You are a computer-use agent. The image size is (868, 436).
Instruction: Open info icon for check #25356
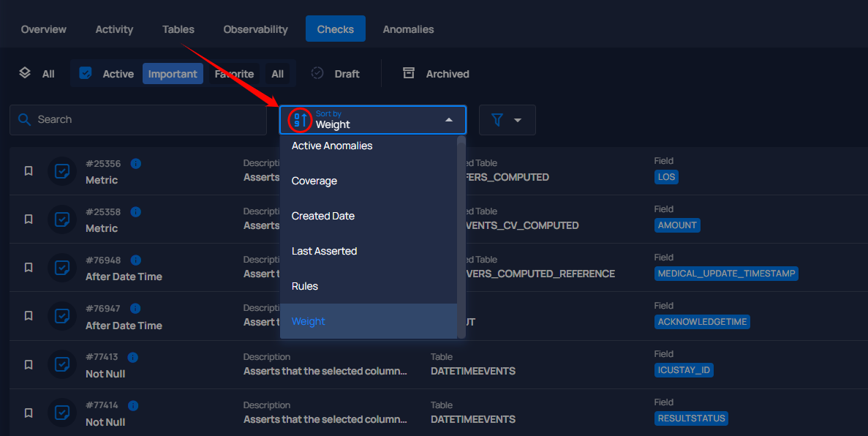click(135, 163)
